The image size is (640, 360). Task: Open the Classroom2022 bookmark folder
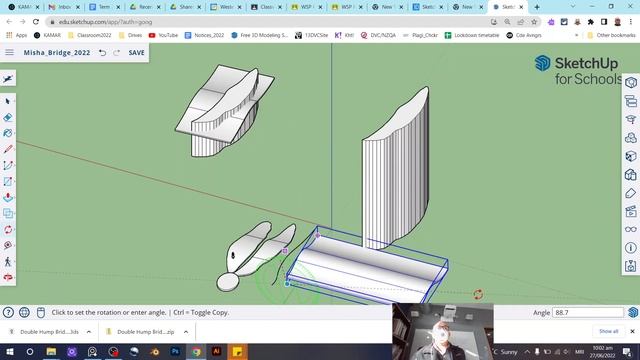[x=89, y=36]
